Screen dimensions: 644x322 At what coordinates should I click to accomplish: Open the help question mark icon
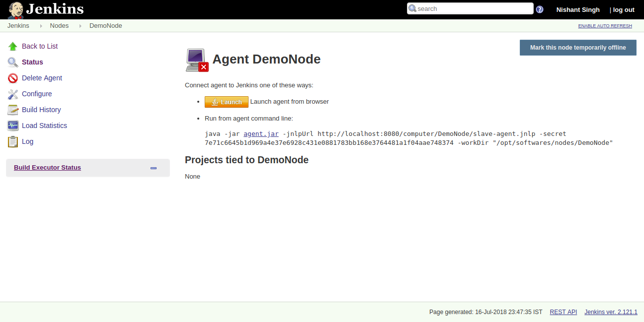pos(539,9)
